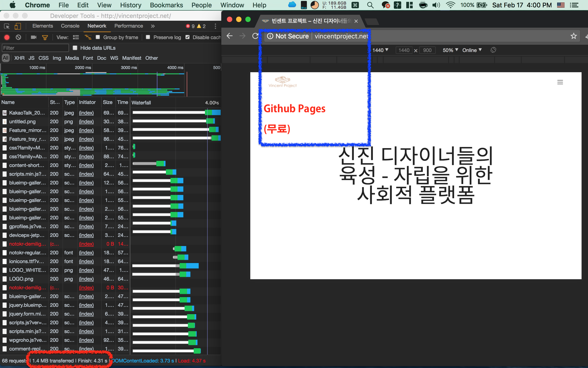Stop recording the network log
This screenshot has height=368, width=588.
7,37
